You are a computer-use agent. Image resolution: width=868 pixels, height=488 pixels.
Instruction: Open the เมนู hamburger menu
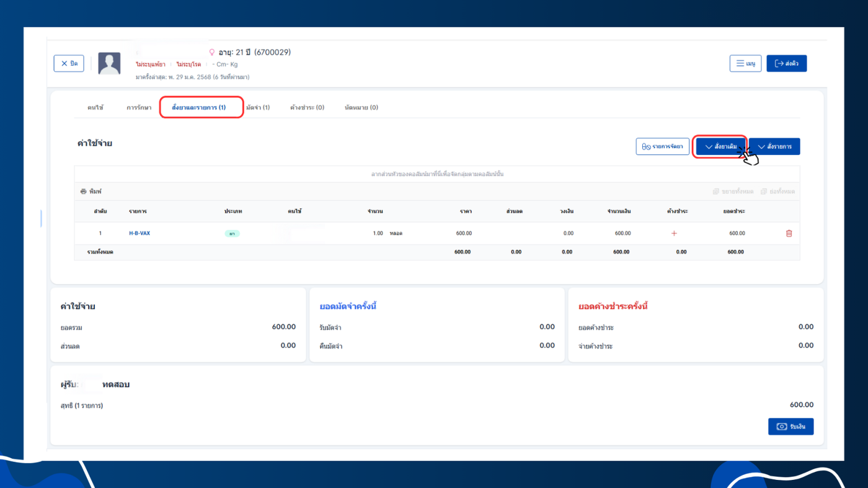745,63
